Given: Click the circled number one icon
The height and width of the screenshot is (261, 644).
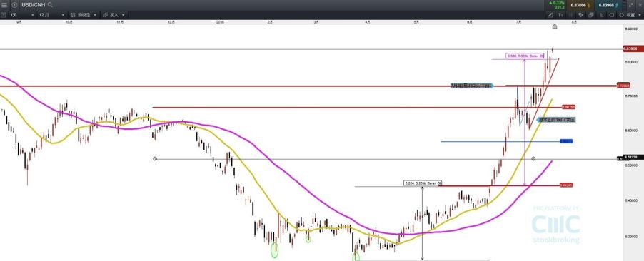Looking at the screenshot, I should tap(14, 5).
